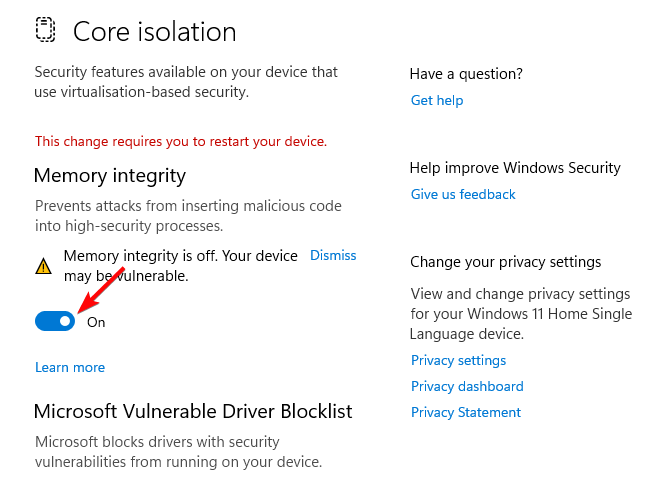Go to the Privacy dashboard
This screenshot has width=656, height=489.
tap(467, 386)
